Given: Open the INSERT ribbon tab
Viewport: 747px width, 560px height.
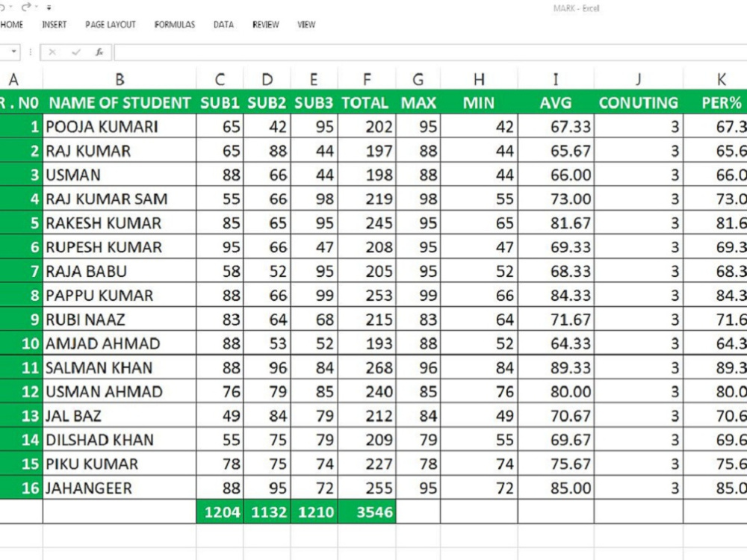Looking at the screenshot, I should click(x=55, y=25).
